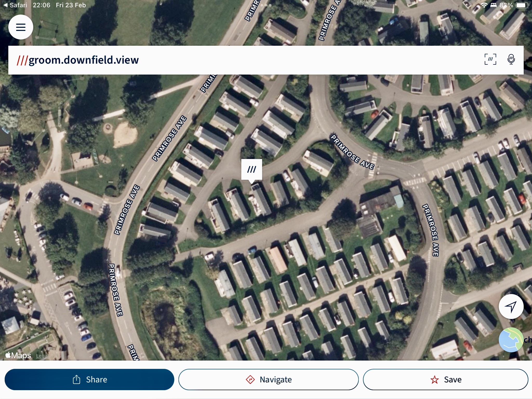Viewport: 532px width, 399px height.
Task: Tap the red triple-slash address prefix
Action: click(x=22, y=60)
